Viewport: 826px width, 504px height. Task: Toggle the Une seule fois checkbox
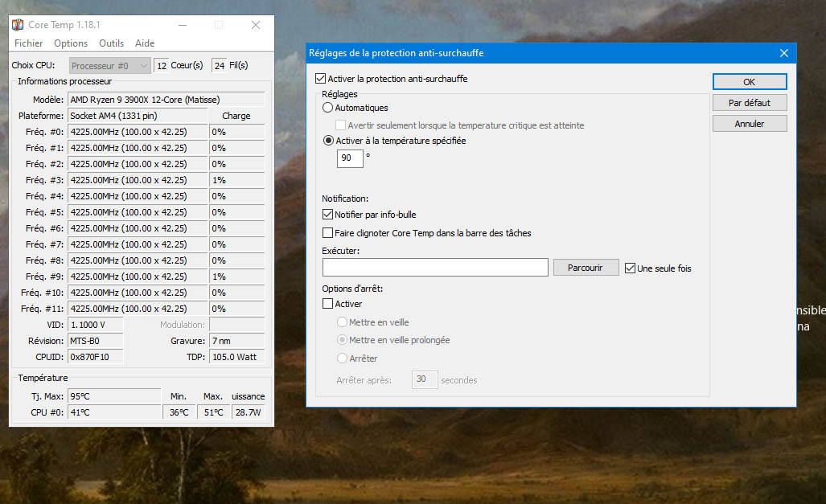(630, 268)
